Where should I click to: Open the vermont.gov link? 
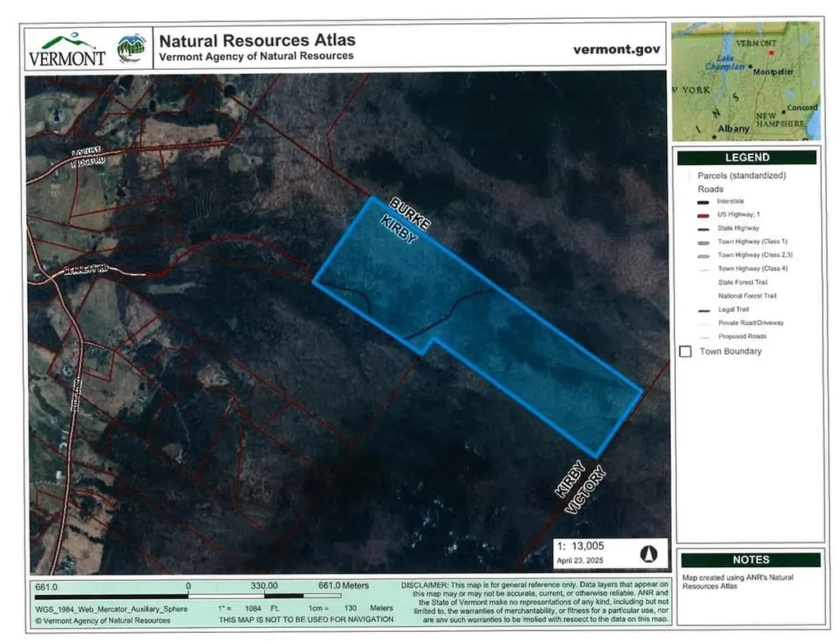(616, 48)
